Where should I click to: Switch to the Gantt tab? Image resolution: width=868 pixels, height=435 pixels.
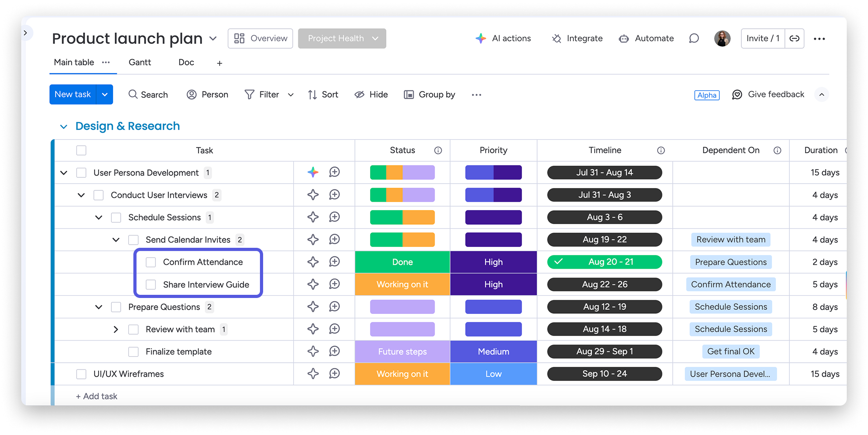pos(140,62)
